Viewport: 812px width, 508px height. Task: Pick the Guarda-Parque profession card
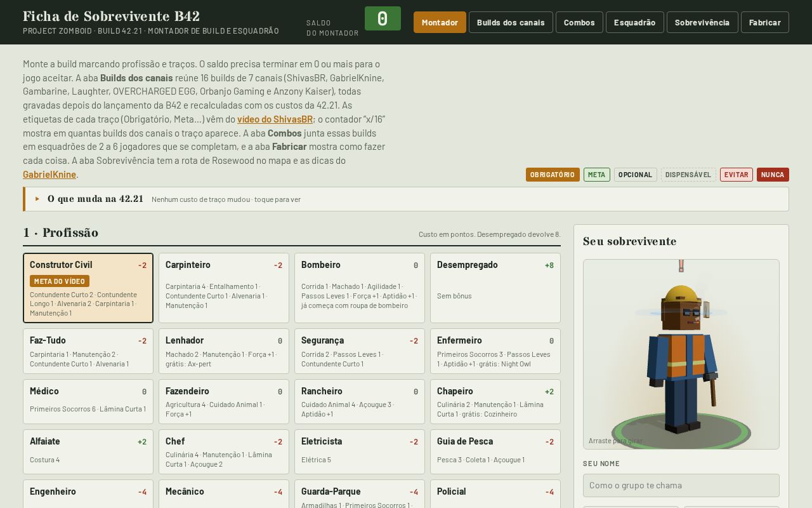click(x=360, y=494)
